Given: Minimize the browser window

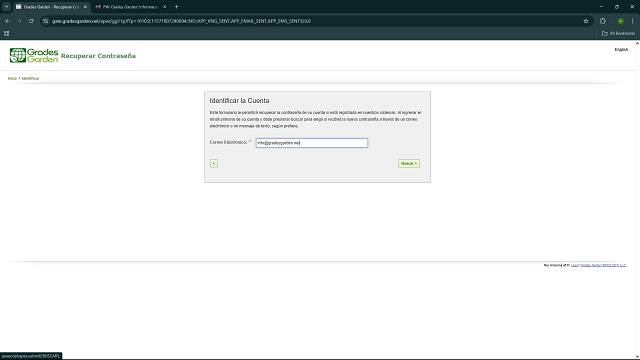Looking at the screenshot, I should point(601,7).
